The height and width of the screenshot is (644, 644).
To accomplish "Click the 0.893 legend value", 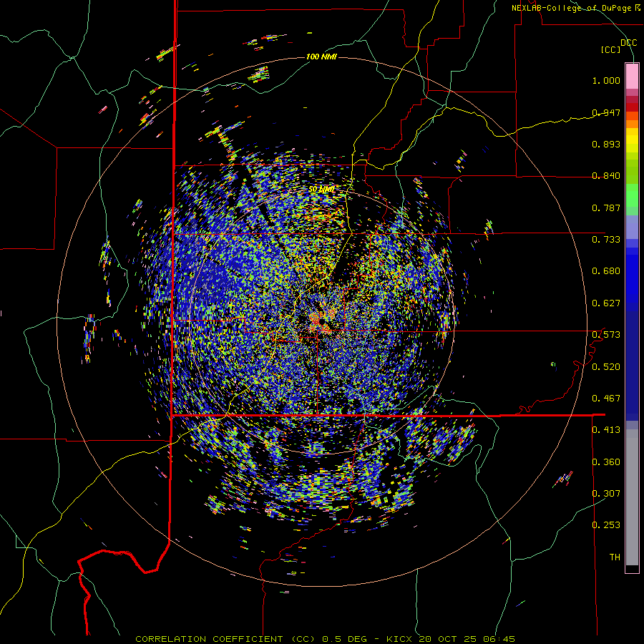I will [x=606, y=144].
